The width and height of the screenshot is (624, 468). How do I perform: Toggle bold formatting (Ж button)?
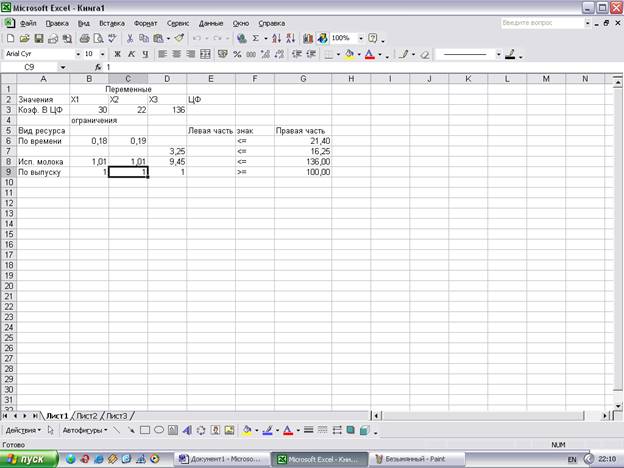[117, 54]
